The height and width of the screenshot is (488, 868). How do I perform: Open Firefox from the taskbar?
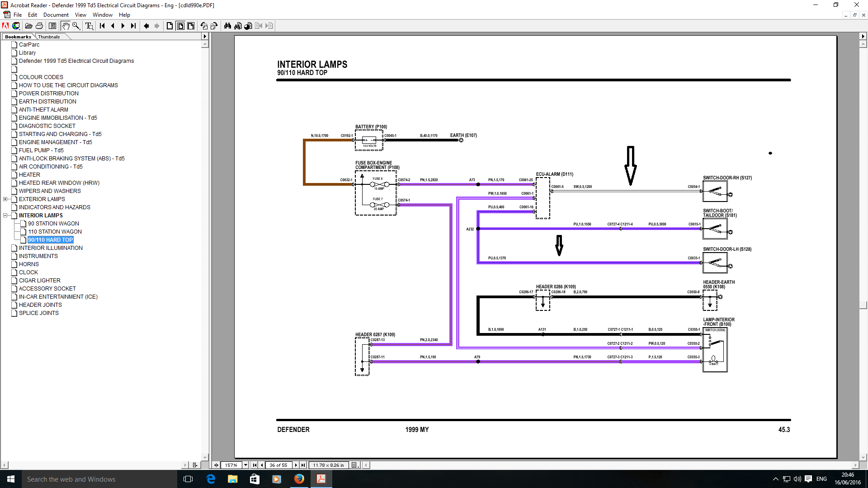(299, 479)
